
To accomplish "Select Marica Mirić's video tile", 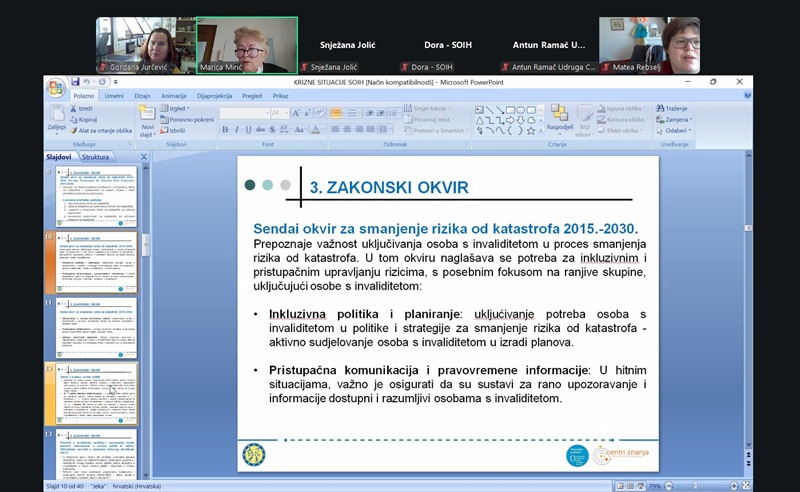I will click(246, 44).
